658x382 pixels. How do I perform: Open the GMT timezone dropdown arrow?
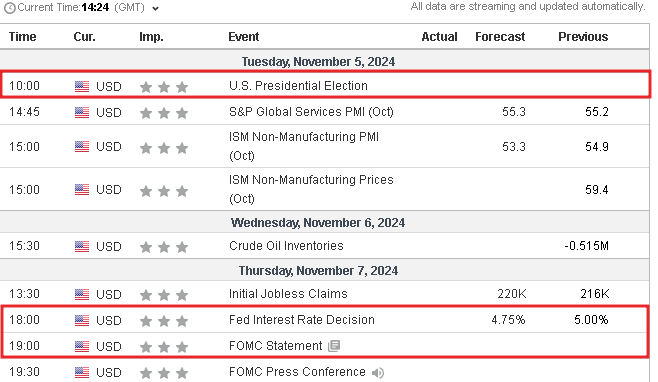pyautogui.click(x=155, y=9)
